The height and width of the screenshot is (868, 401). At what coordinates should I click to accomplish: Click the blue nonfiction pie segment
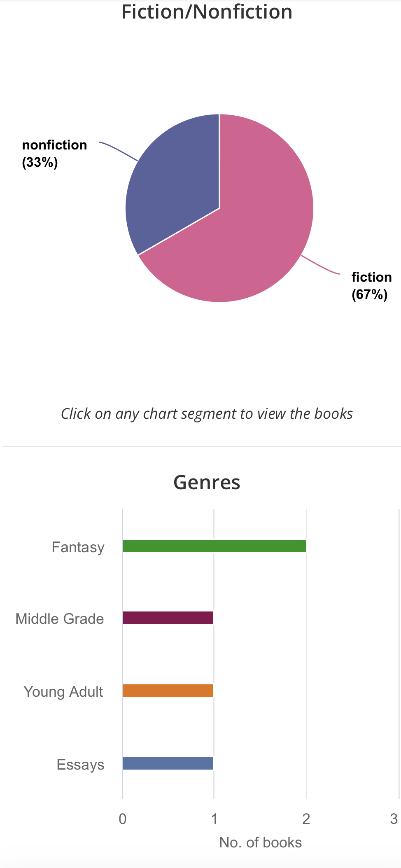coord(177,181)
